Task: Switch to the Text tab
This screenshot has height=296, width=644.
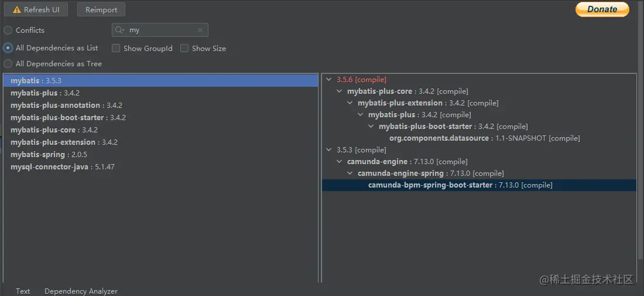Action: pos(23,291)
